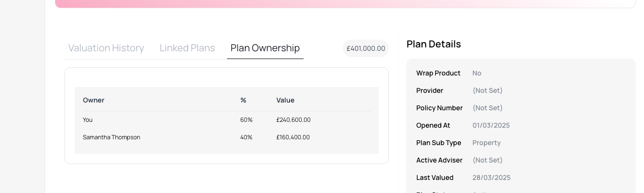Select the Samantha Thompson owner row
The image size is (644, 193).
(x=226, y=137)
